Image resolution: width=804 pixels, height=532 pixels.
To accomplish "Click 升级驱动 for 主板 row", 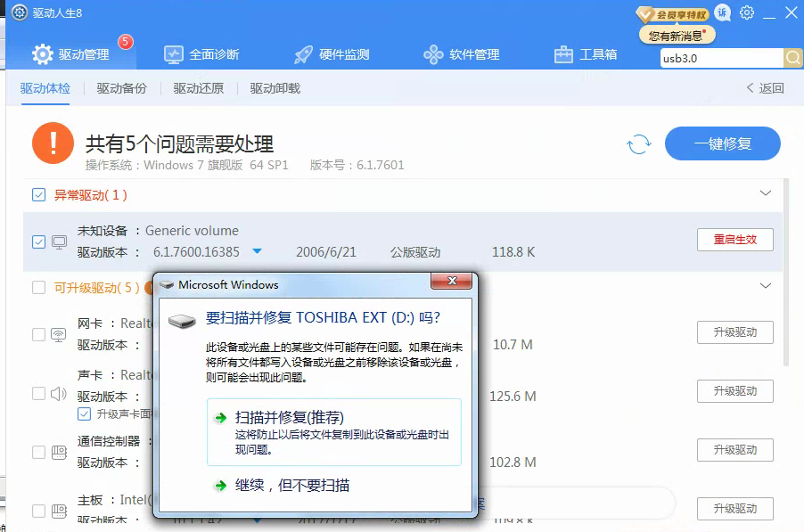I will [734, 509].
